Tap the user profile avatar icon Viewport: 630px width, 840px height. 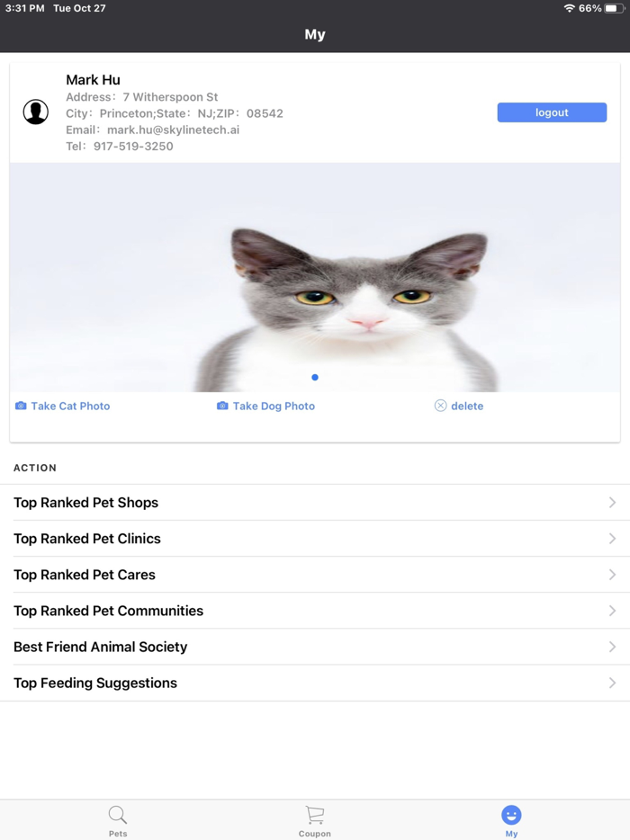tap(36, 112)
